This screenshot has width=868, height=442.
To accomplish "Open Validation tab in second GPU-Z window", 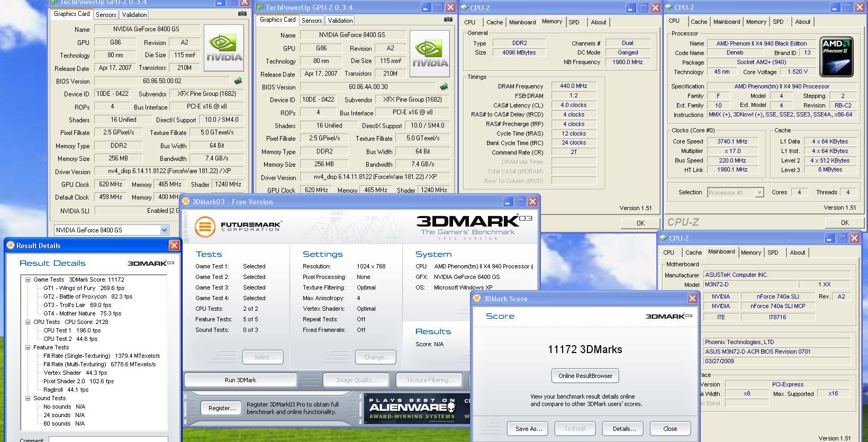I will pos(340,21).
